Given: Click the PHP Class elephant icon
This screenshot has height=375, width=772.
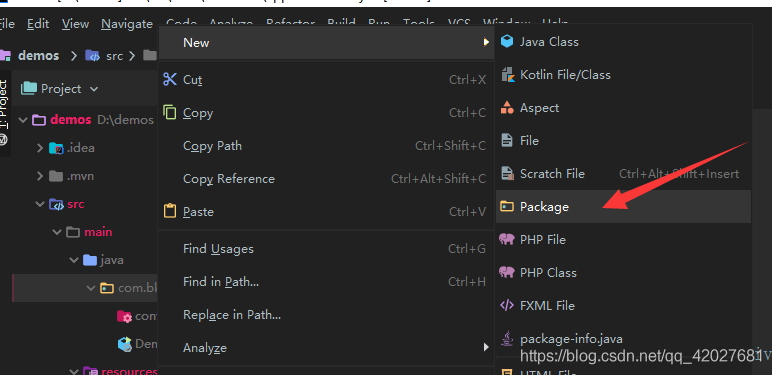Looking at the screenshot, I should 507,273.
